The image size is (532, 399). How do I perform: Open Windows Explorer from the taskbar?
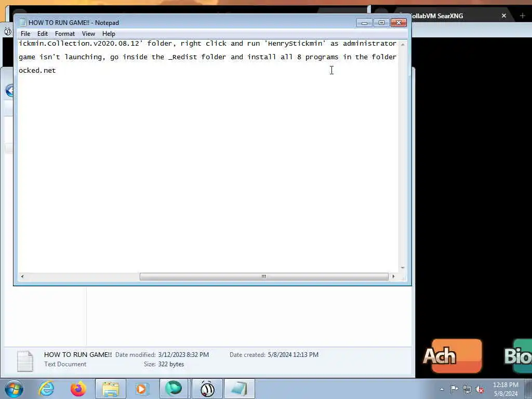click(x=111, y=389)
